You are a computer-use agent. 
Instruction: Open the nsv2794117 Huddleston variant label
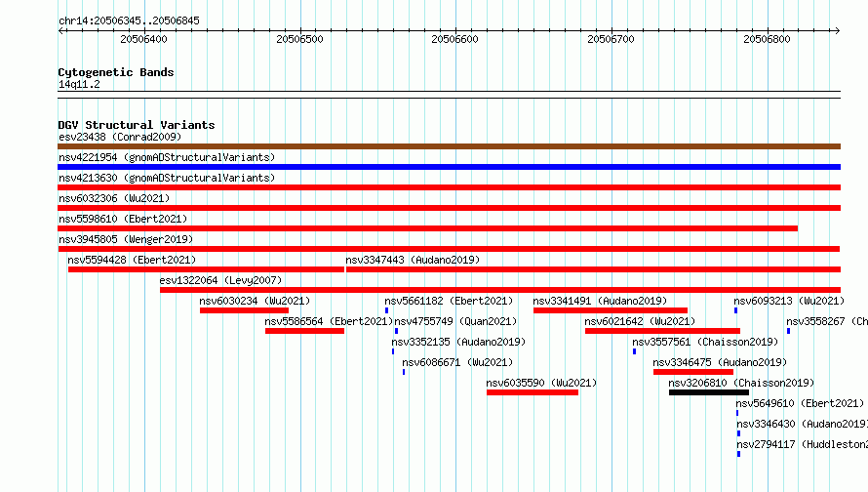802,444
